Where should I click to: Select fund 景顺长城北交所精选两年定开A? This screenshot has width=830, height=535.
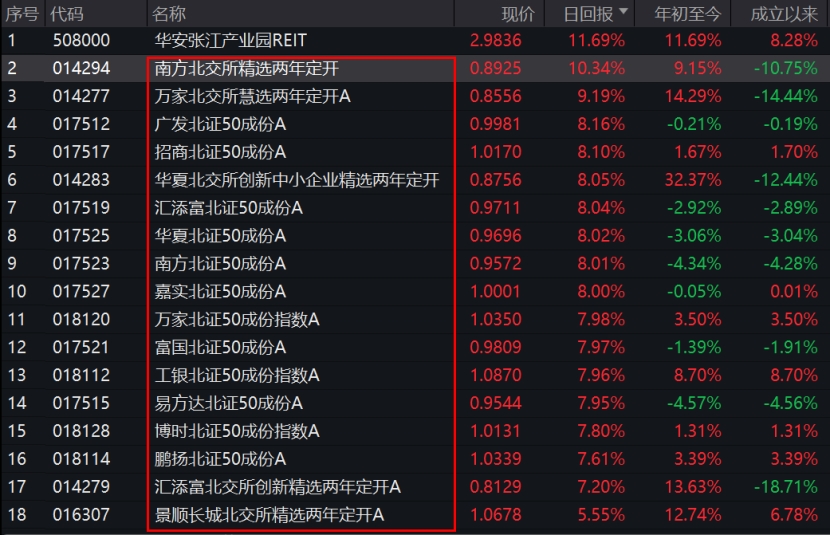[x=269, y=515]
